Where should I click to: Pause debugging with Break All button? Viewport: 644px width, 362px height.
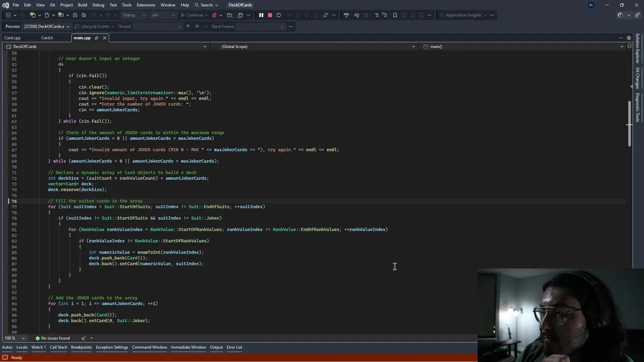[261, 15]
